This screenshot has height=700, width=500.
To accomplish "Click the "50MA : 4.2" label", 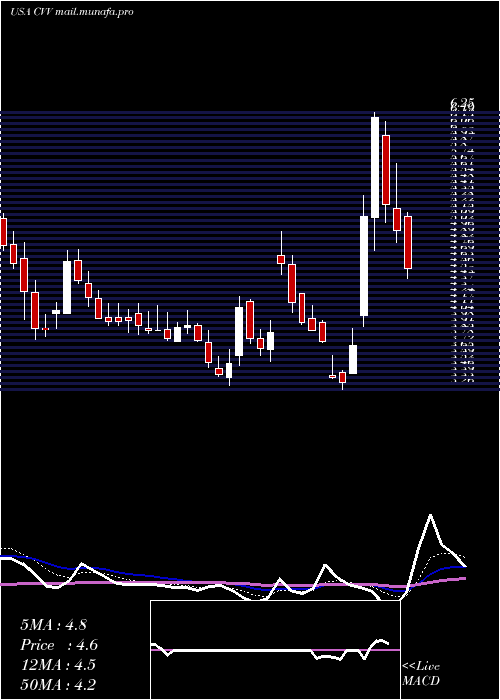I will (x=58, y=684).
